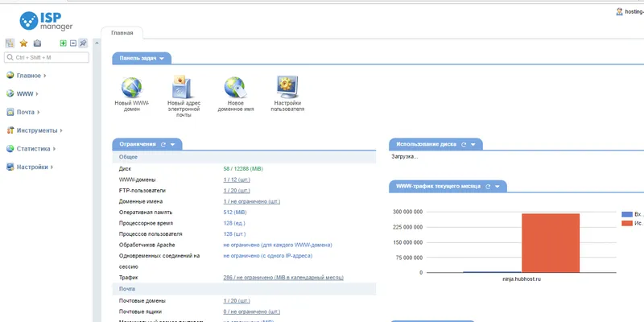
Task: Open FTP-пользователи 1 / 20 link
Action: tap(237, 191)
